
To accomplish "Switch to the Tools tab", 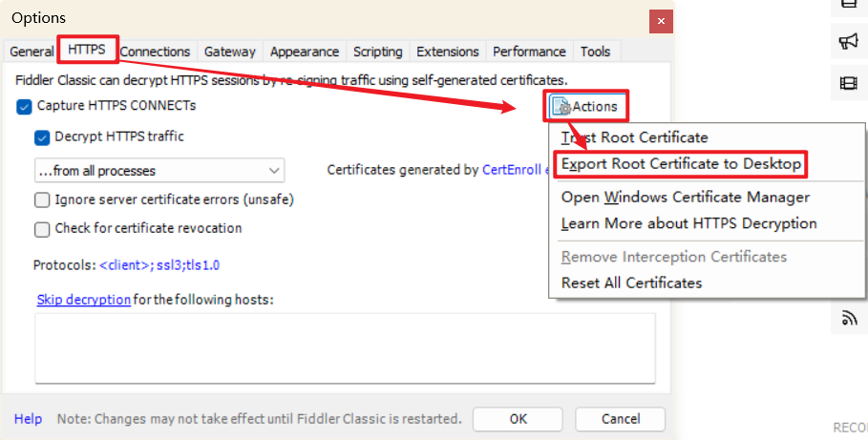I will (596, 52).
